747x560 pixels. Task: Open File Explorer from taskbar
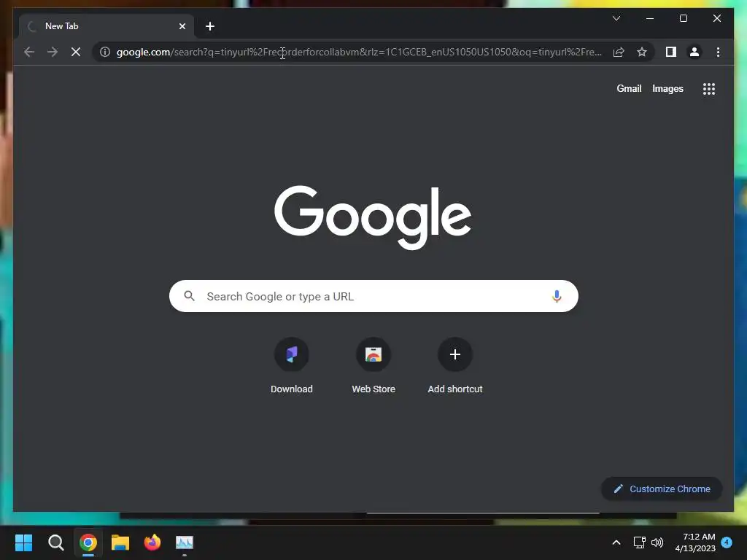120,542
